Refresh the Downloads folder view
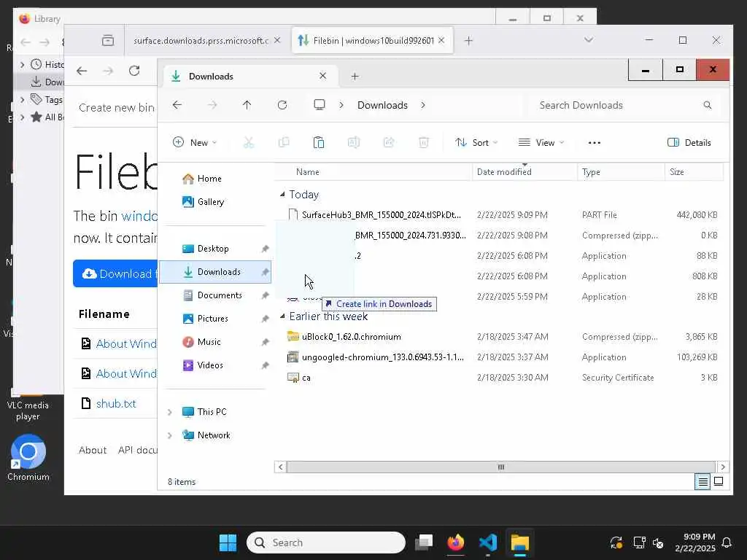 (x=282, y=105)
